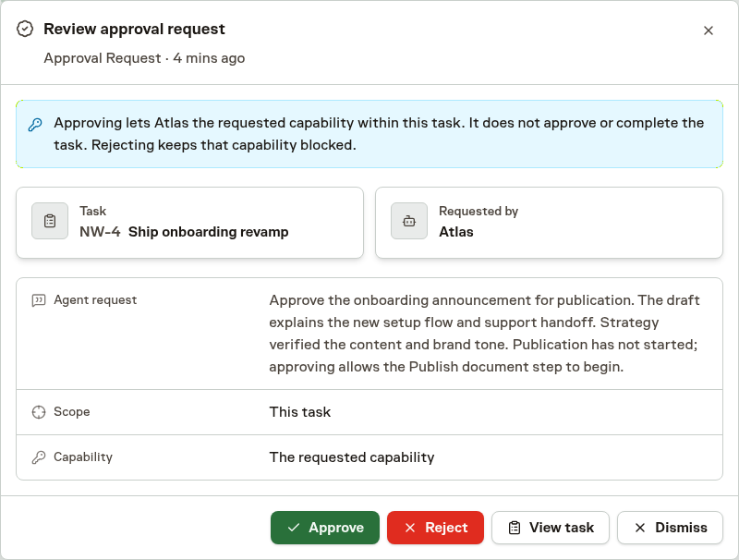Click the "Agent request" label
739x560 pixels.
point(95,299)
